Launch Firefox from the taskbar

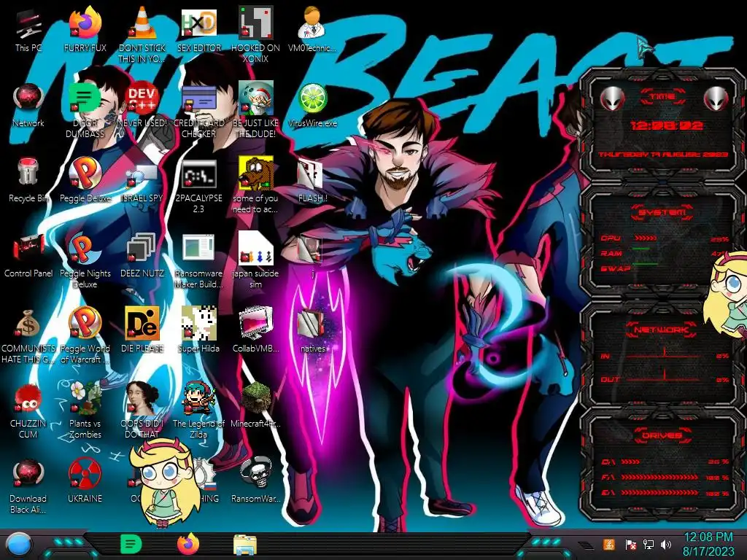coord(188,544)
